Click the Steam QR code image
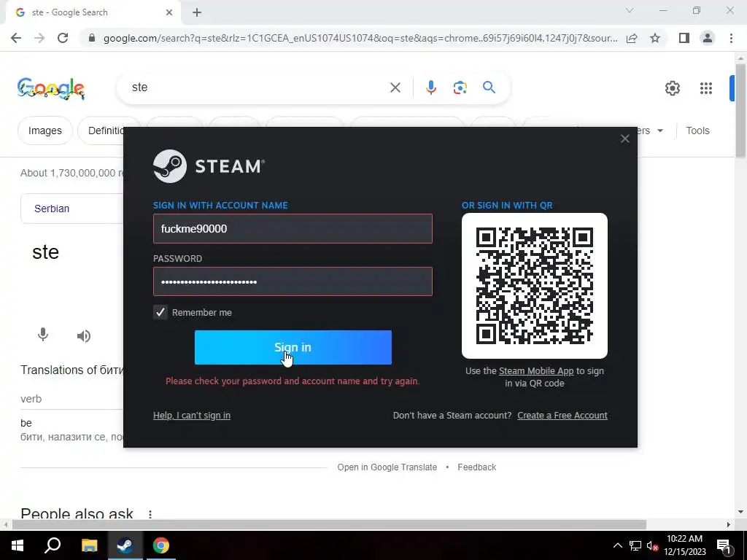Viewport: 747px width, 560px height. click(x=535, y=286)
